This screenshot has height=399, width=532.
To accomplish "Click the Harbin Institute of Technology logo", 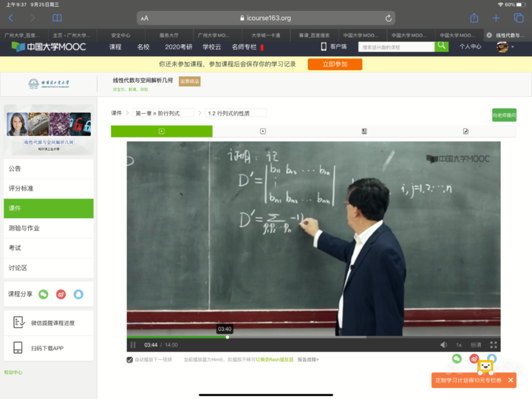I will point(49,83).
